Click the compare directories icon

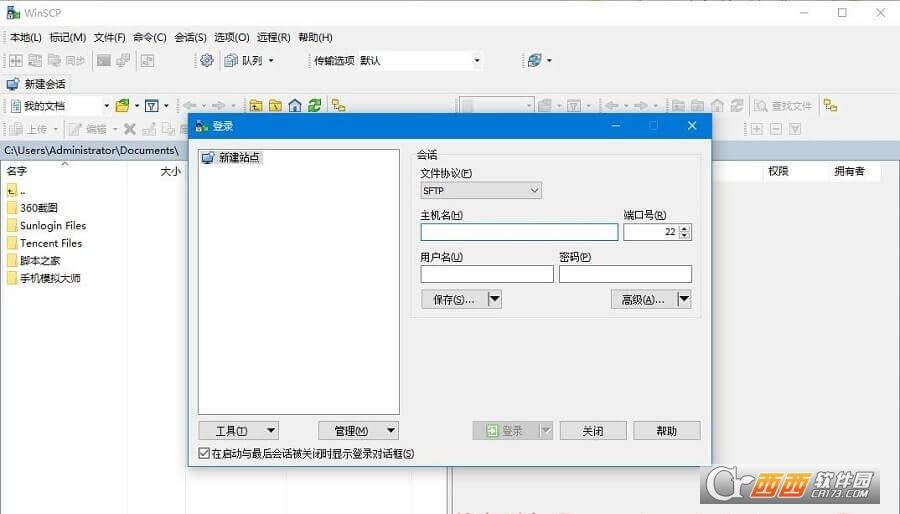16,60
